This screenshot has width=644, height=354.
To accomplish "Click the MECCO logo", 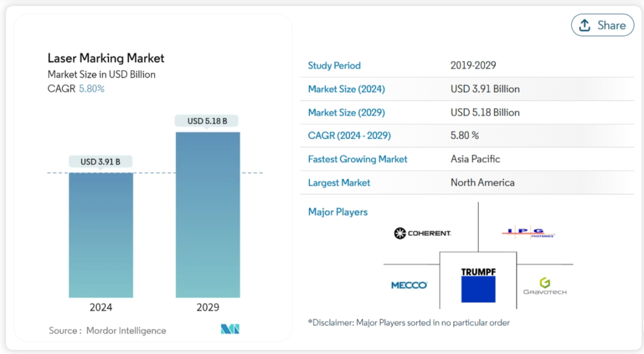I will point(409,285).
